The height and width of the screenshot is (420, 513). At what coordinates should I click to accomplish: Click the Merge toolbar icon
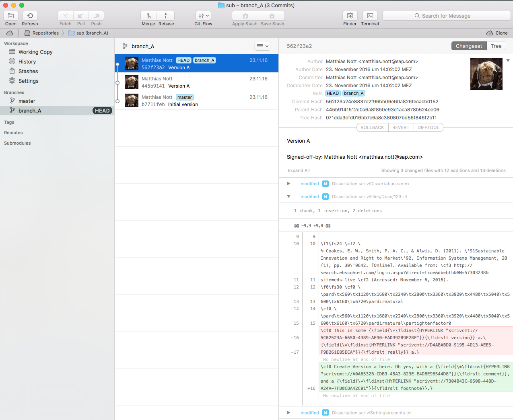[x=148, y=16]
